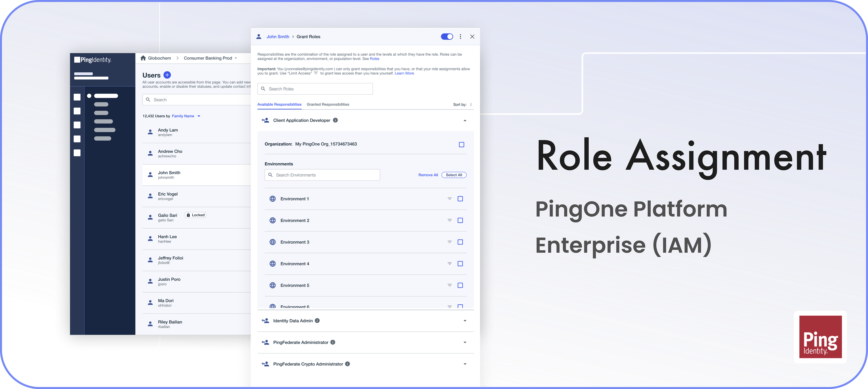Click the three-dot menu beside the toggle

coord(460,37)
